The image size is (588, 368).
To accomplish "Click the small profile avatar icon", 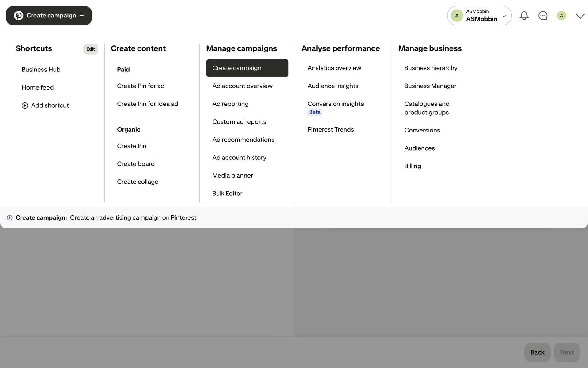I will pyautogui.click(x=561, y=16).
